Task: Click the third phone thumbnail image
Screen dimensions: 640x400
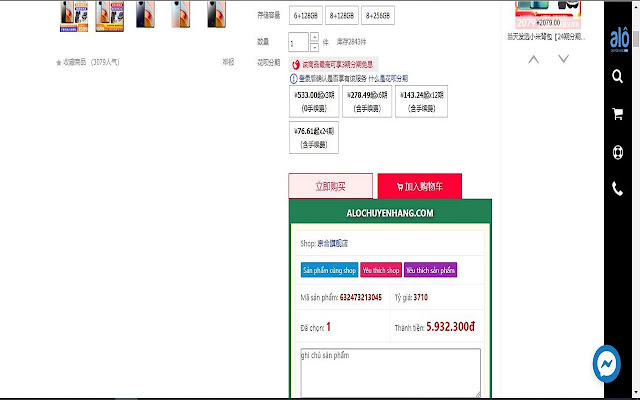Action: pyautogui.click(x=145, y=15)
